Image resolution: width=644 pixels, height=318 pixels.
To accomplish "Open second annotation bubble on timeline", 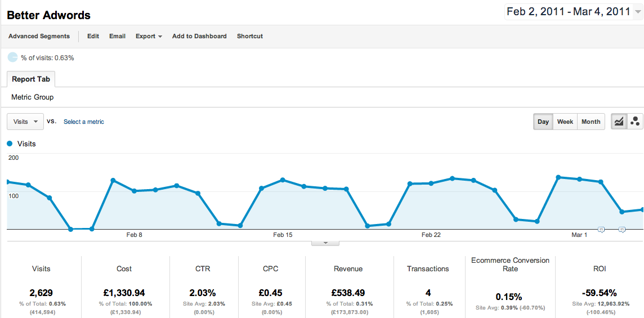I will click(622, 230).
